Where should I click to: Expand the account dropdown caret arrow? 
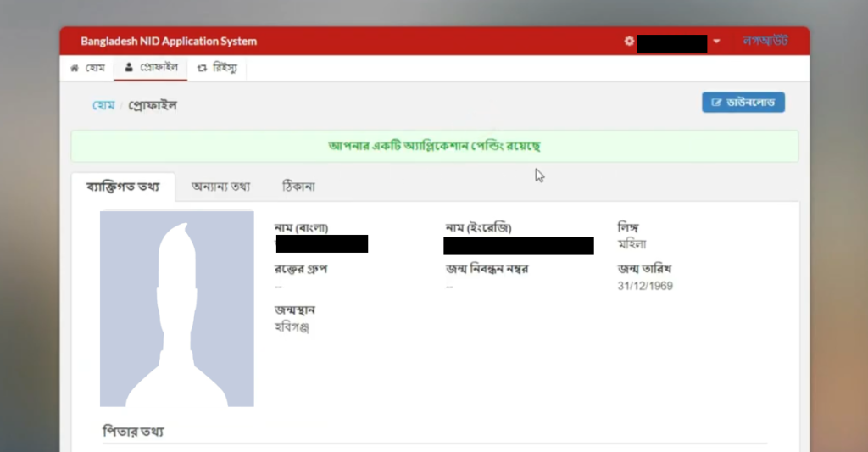(716, 42)
